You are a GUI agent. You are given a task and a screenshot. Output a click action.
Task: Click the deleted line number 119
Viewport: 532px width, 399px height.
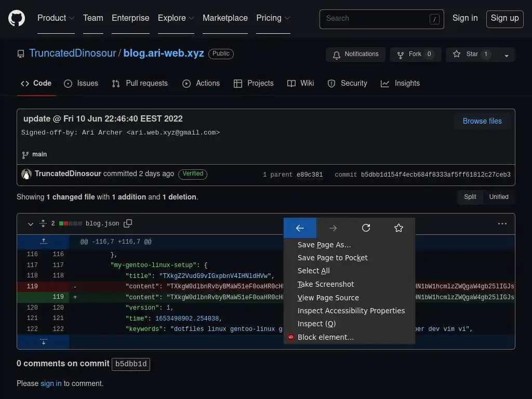pos(32,286)
